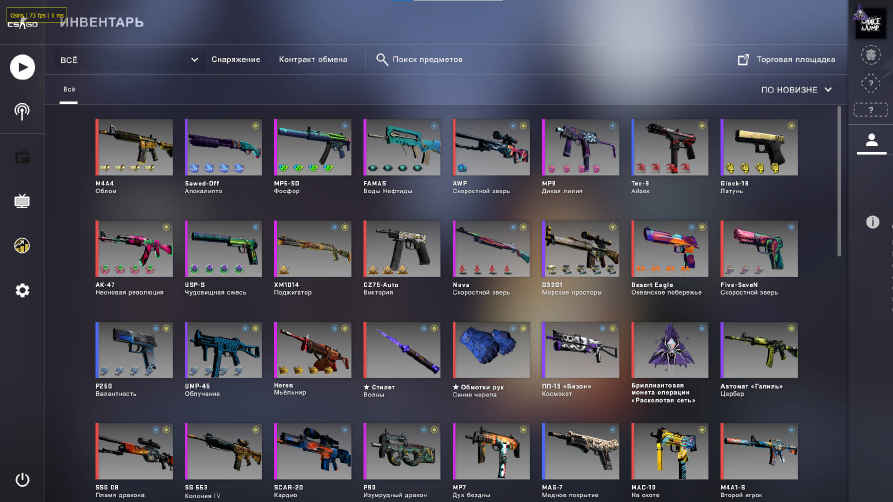Select the Все sub-tab

point(69,89)
